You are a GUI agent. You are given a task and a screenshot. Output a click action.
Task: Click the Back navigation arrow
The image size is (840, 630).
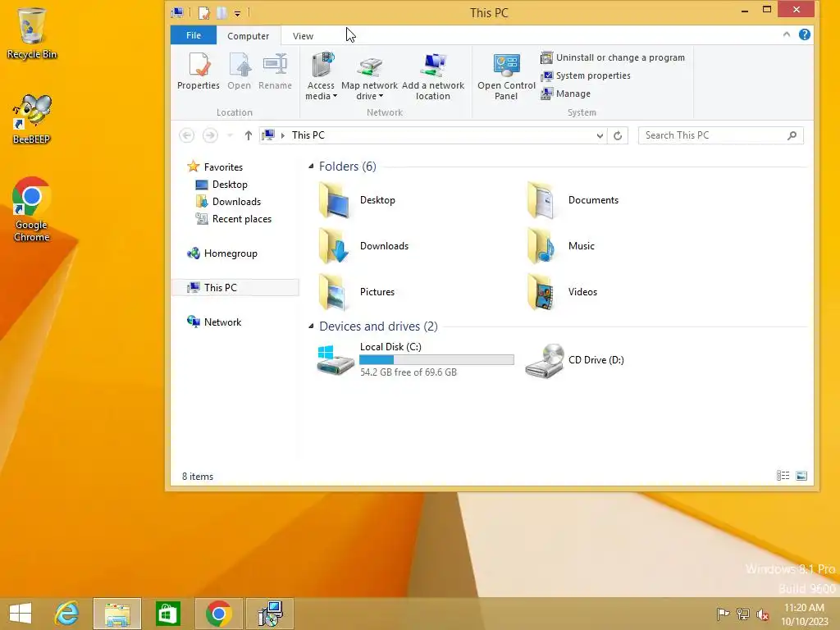click(x=186, y=135)
